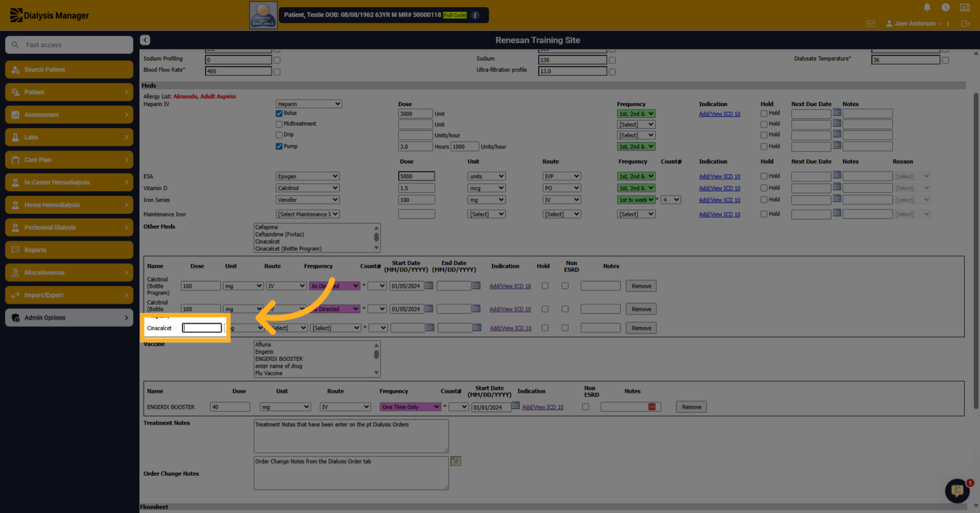Open calendar for Heparin Bolus next due date
Viewport: 980px width, 513px height.
[x=837, y=112]
